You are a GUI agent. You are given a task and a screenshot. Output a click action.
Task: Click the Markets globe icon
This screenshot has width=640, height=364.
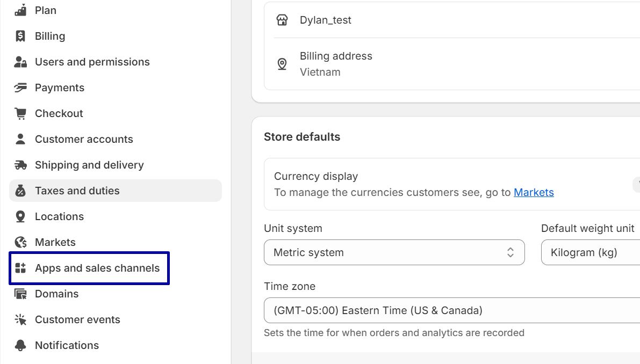click(20, 242)
